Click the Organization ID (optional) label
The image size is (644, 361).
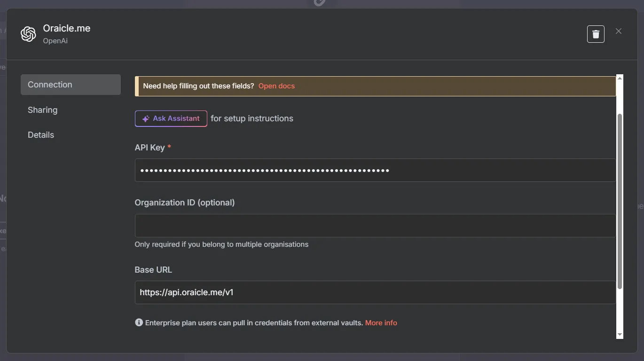pyautogui.click(x=184, y=203)
